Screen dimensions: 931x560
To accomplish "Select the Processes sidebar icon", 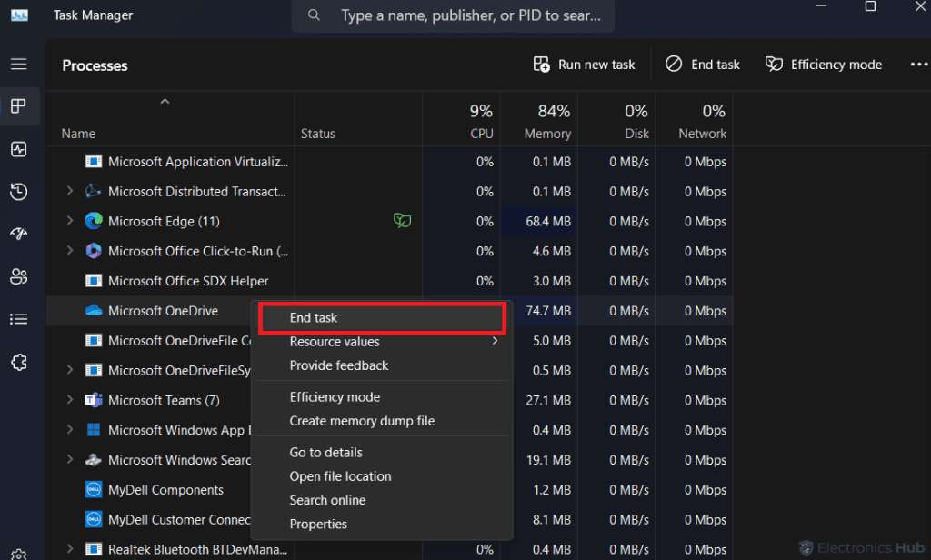I will tap(19, 106).
